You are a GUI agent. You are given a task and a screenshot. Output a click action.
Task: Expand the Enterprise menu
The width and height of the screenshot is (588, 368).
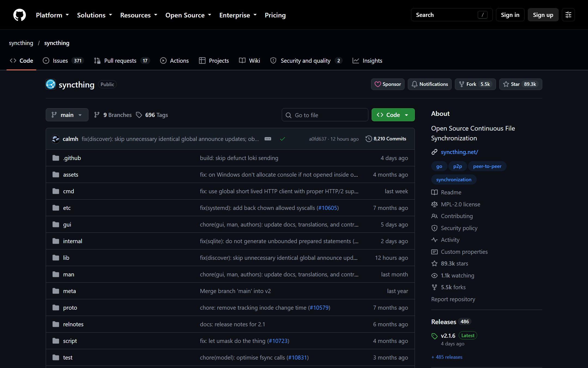click(x=238, y=15)
